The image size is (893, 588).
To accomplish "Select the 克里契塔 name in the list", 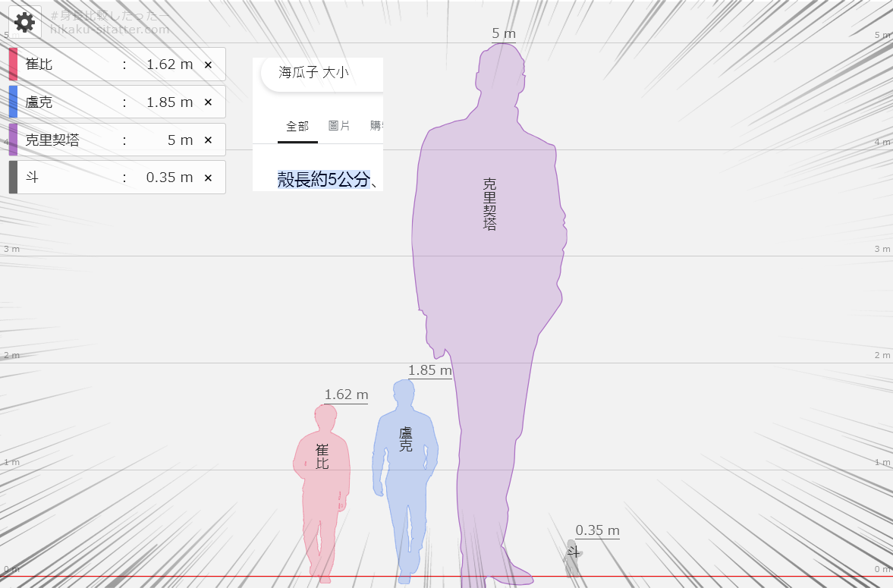I will click(x=52, y=140).
